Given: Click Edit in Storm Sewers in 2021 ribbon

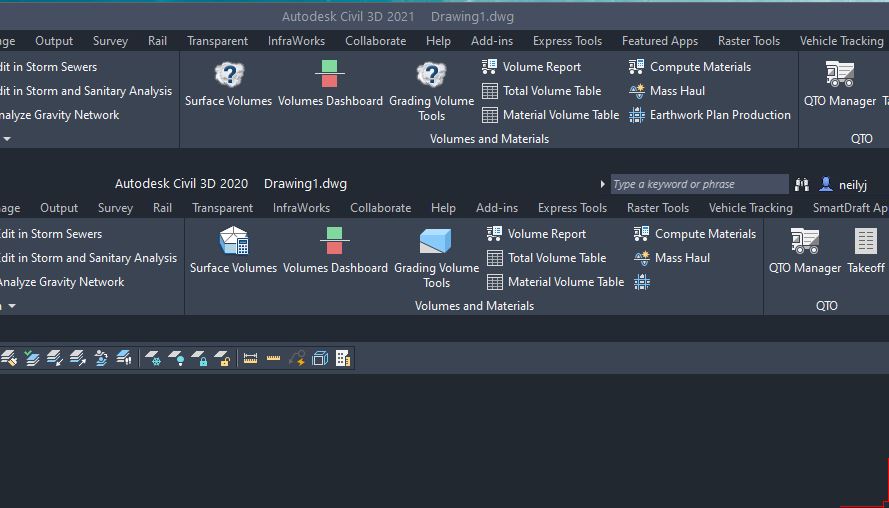Looking at the screenshot, I should click(48, 67).
